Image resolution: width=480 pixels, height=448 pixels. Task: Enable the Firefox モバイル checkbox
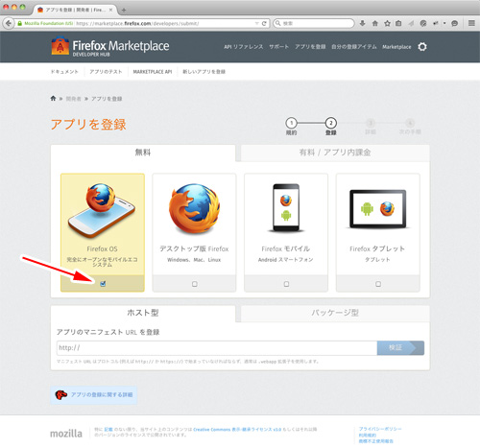pos(286,284)
